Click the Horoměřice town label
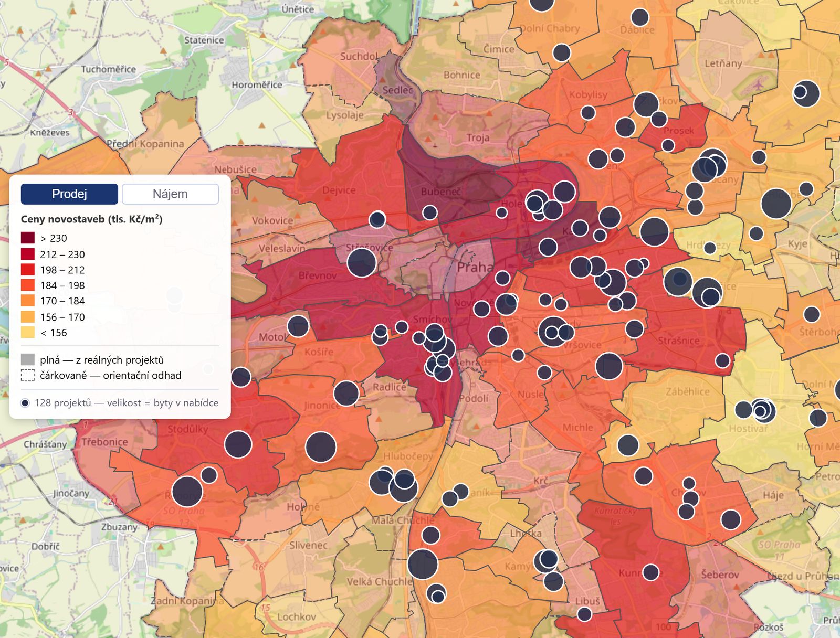Screen dimensions: 840x638 [x=257, y=84]
